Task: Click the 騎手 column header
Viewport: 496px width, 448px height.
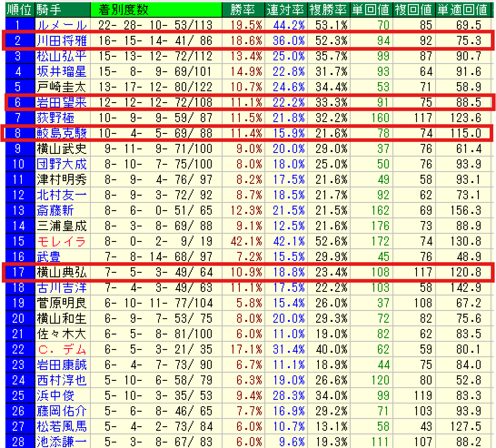Action: 51,10
